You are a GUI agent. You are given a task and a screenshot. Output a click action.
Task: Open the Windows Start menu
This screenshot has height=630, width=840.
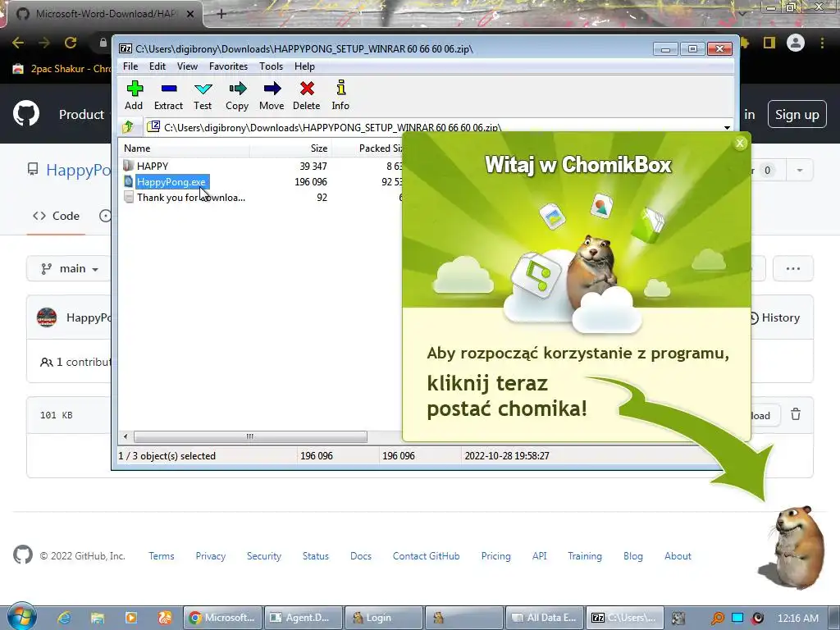[21, 617]
